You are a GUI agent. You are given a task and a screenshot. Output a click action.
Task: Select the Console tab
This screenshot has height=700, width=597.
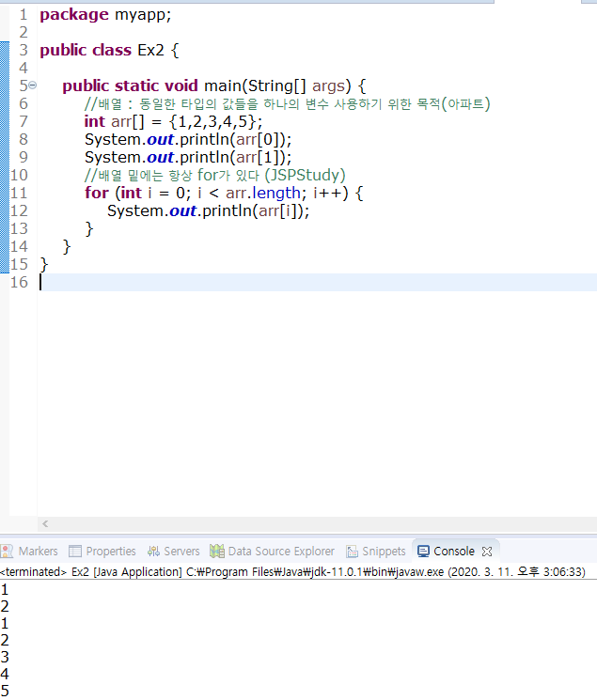(x=454, y=552)
